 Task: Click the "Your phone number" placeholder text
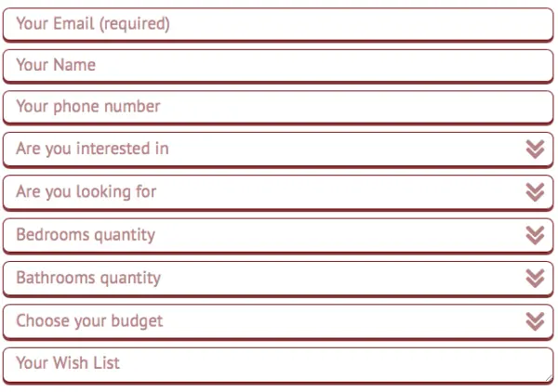pos(88,107)
